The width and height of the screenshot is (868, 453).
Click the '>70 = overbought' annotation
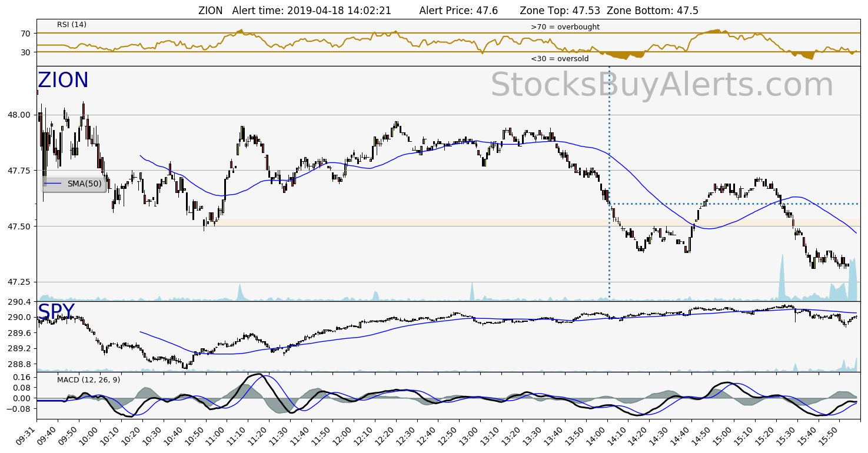[565, 27]
